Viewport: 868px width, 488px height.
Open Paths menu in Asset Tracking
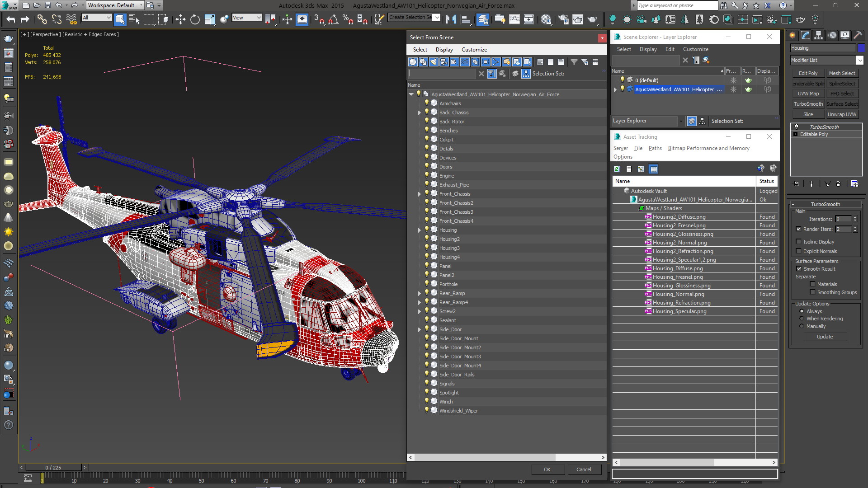(x=655, y=148)
